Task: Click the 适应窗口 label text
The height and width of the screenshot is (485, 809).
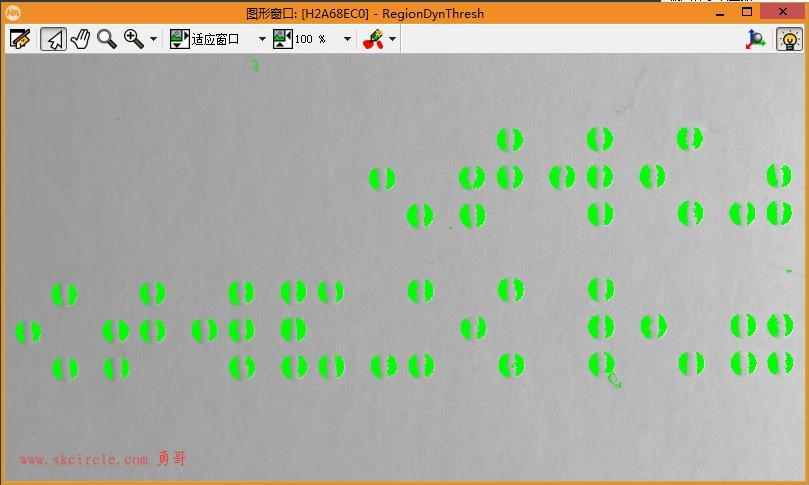Action: (215, 39)
